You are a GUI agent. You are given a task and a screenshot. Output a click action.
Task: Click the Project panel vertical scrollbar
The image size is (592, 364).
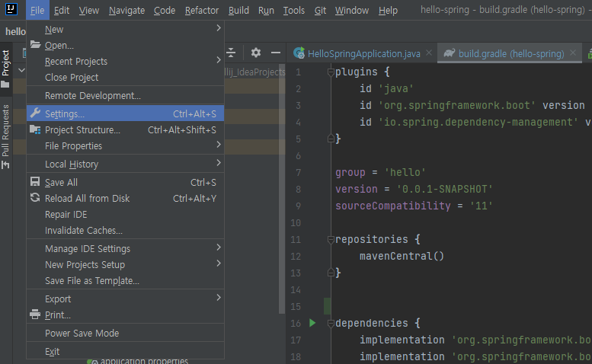click(282, 189)
